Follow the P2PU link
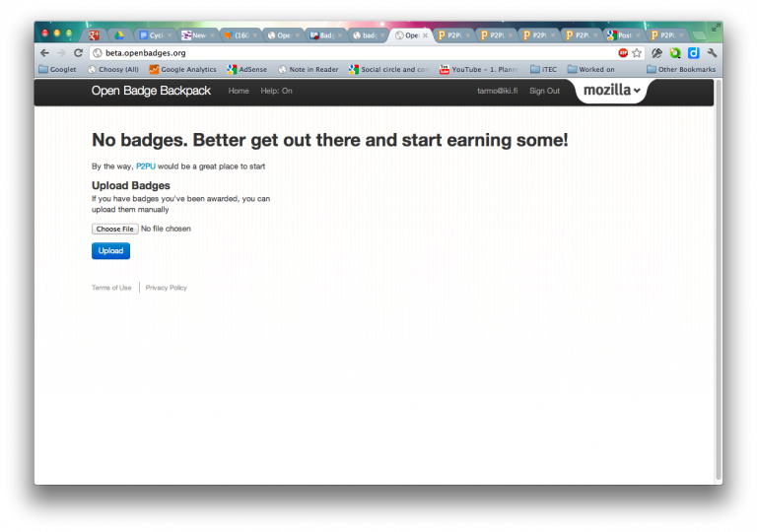This screenshot has height=532, width=757. point(146,166)
